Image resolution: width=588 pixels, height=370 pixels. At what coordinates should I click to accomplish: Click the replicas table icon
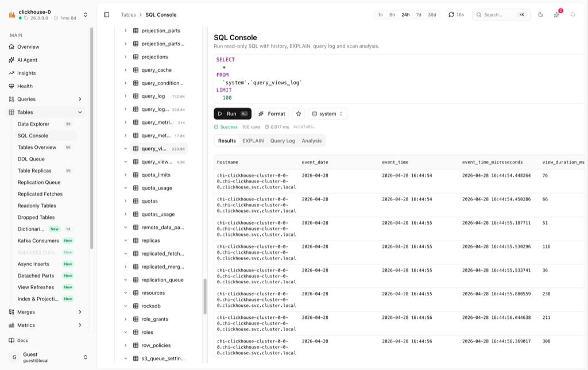point(136,241)
